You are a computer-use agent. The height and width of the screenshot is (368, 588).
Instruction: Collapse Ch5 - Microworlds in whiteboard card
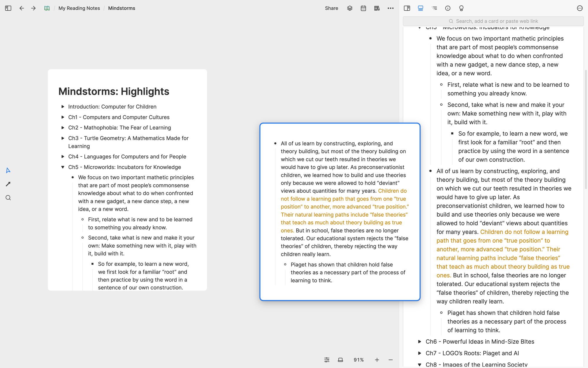(x=63, y=167)
